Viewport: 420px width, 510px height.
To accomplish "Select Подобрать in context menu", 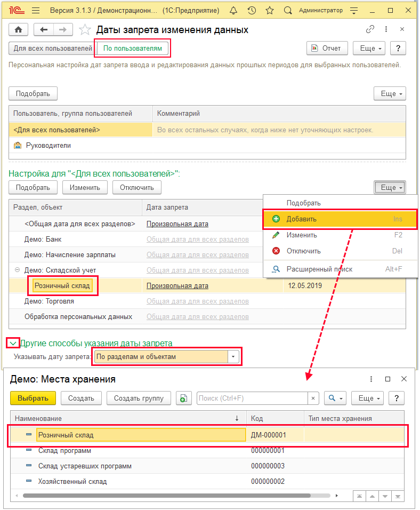I will click(x=340, y=203).
